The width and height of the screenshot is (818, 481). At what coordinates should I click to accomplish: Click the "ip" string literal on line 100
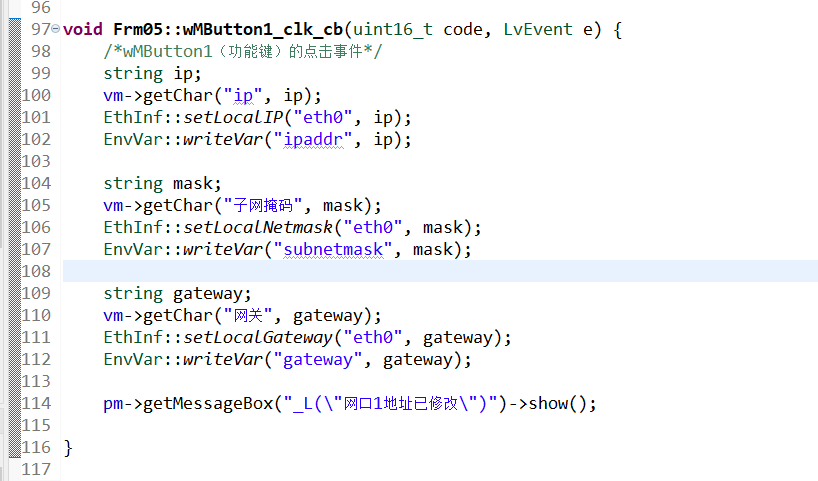(243, 95)
